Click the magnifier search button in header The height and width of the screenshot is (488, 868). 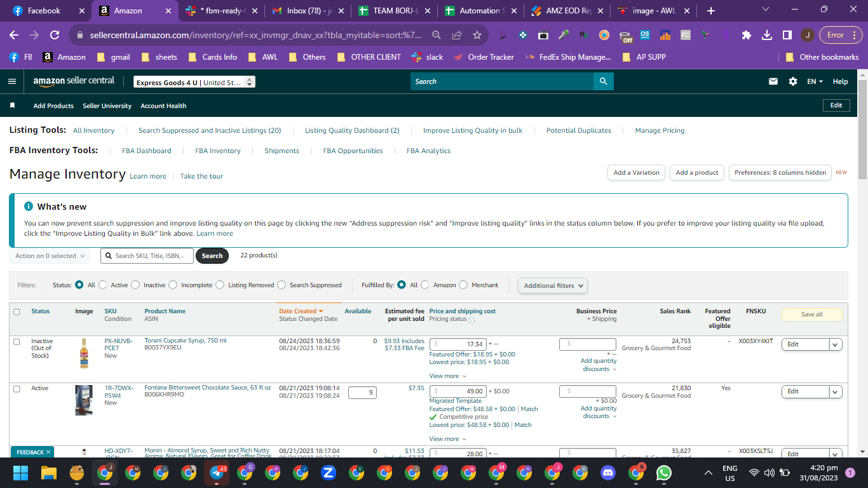click(x=603, y=81)
